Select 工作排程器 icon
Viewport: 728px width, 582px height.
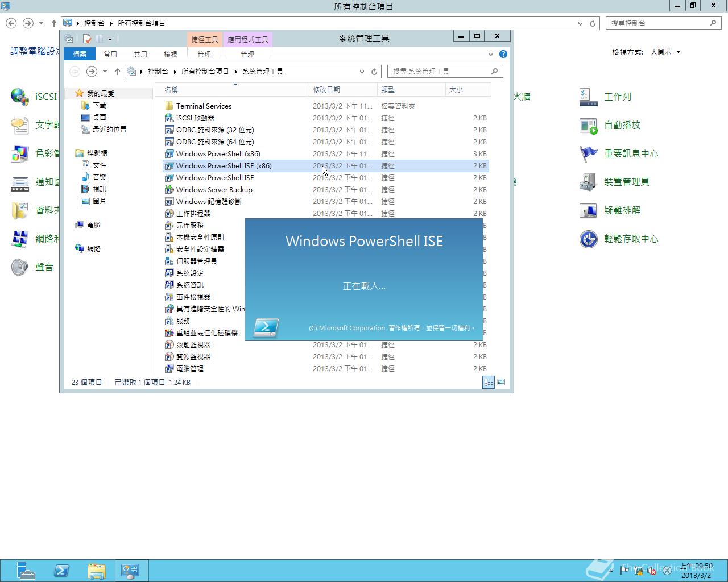coord(169,213)
